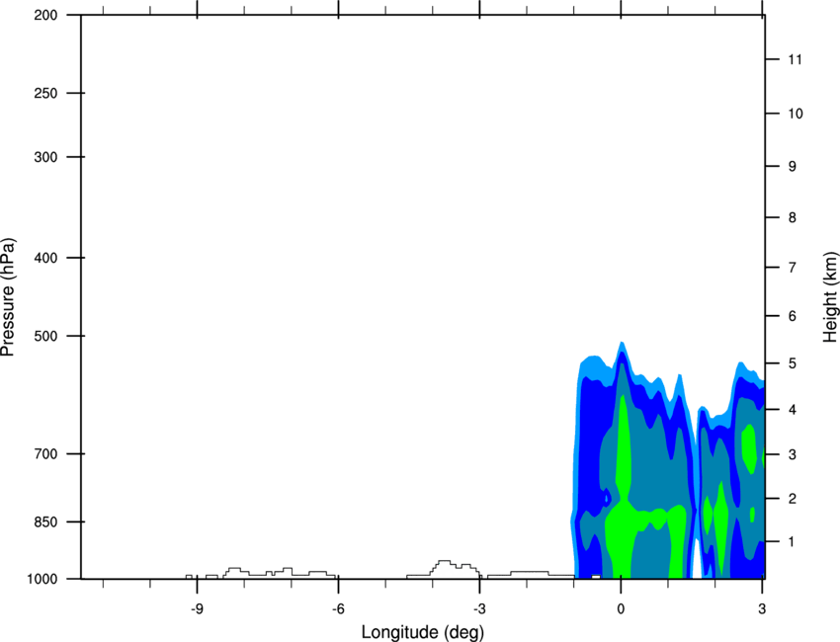
Task: Click longitude tick label '0'
Action: (621, 609)
